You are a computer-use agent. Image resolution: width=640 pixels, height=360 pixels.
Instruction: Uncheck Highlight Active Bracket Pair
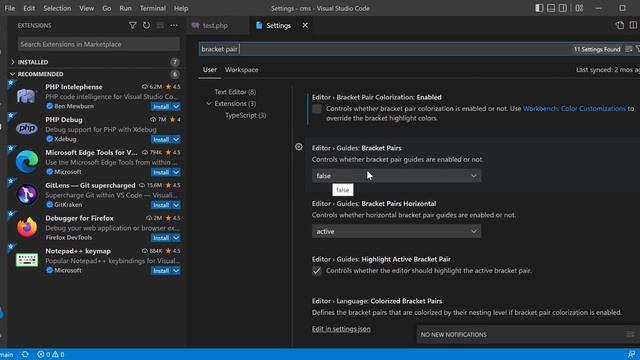(x=317, y=271)
